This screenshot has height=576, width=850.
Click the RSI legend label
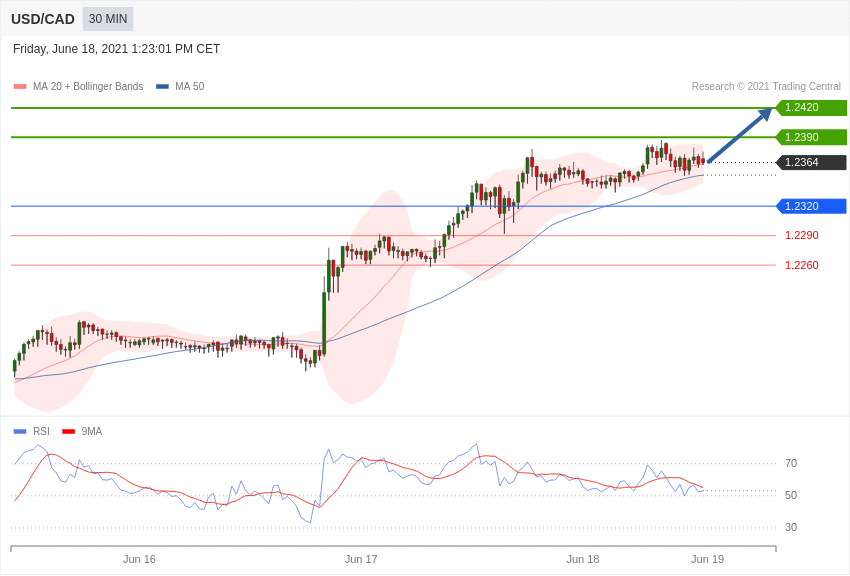[41, 431]
